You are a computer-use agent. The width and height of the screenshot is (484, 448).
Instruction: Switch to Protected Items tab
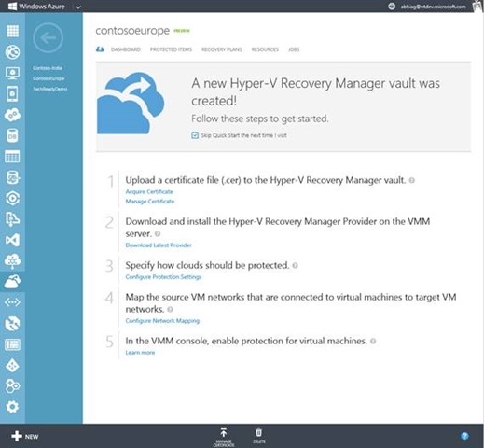point(171,49)
